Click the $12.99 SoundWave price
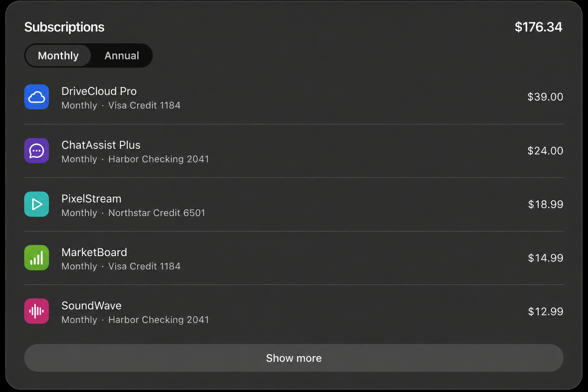Viewport: 588px width, 392px height. tap(546, 312)
